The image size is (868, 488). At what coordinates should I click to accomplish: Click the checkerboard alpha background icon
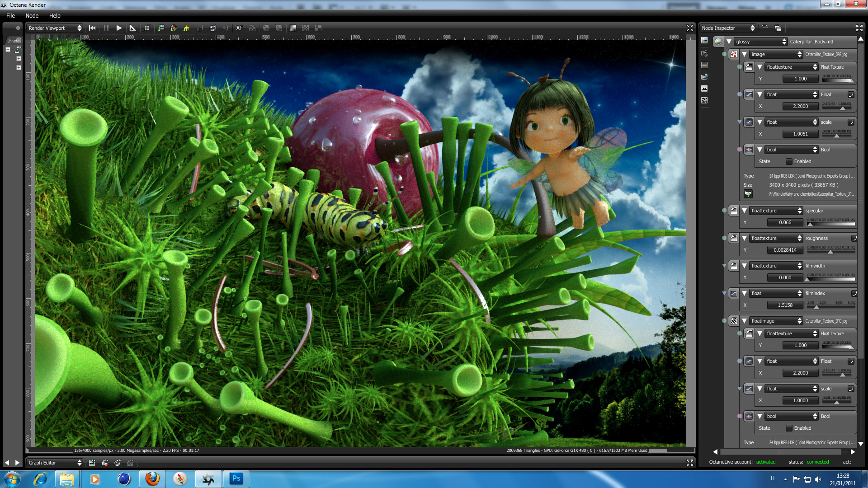306,28
